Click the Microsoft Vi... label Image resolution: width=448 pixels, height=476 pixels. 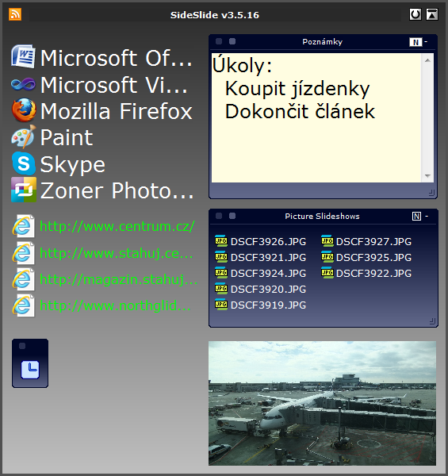(x=114, y=85)
